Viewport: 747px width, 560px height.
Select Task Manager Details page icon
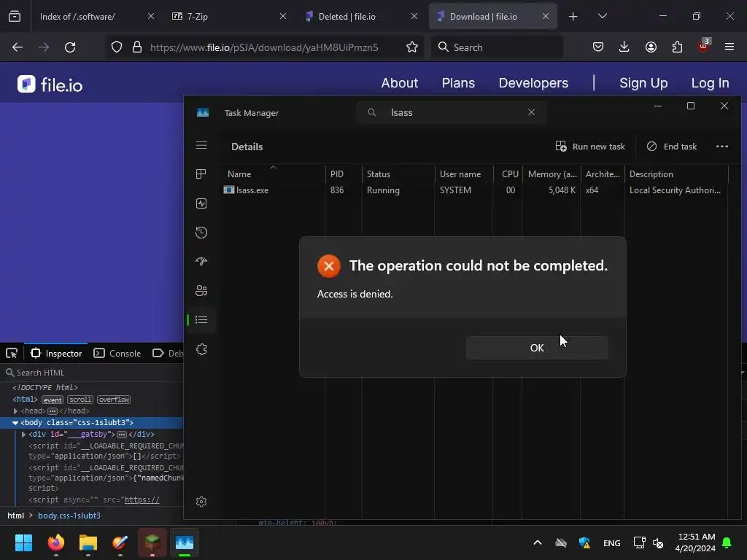point(201,319)
